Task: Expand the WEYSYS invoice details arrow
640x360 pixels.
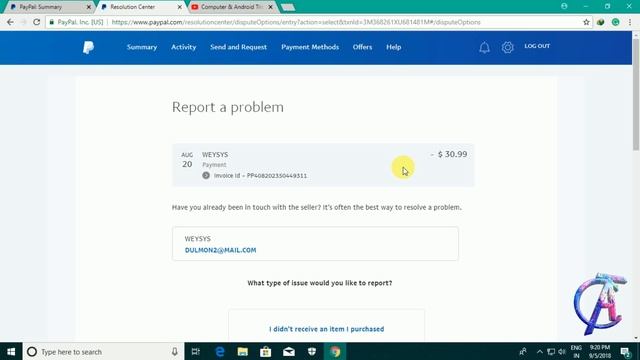Action: click(x=206, y=176)
